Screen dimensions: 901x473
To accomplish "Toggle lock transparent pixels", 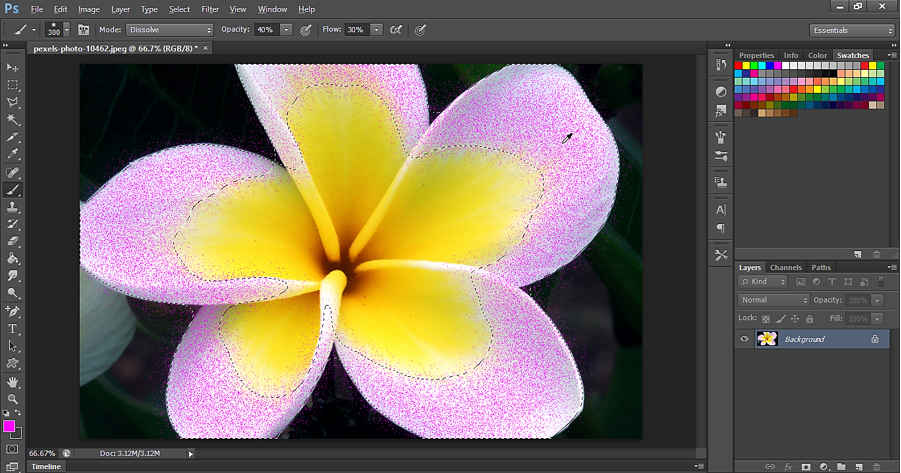I will pyautogui.click(x=765, y=318).
